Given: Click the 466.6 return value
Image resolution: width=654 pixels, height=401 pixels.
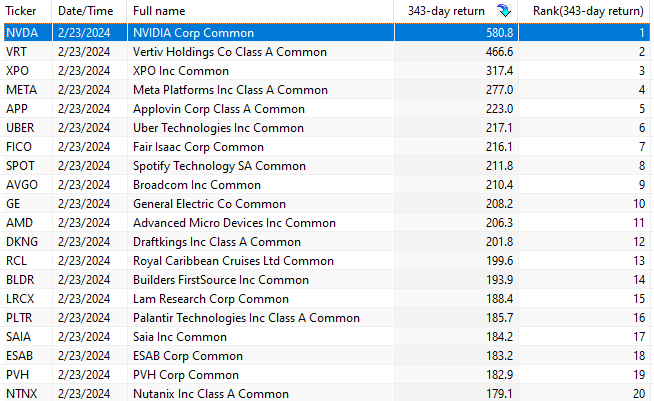Looking at the screenshot, I should [499, 52].
